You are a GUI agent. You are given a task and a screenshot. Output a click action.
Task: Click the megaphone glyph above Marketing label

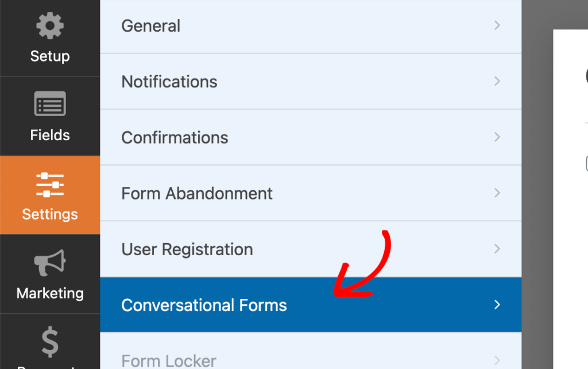click(50, 263)
